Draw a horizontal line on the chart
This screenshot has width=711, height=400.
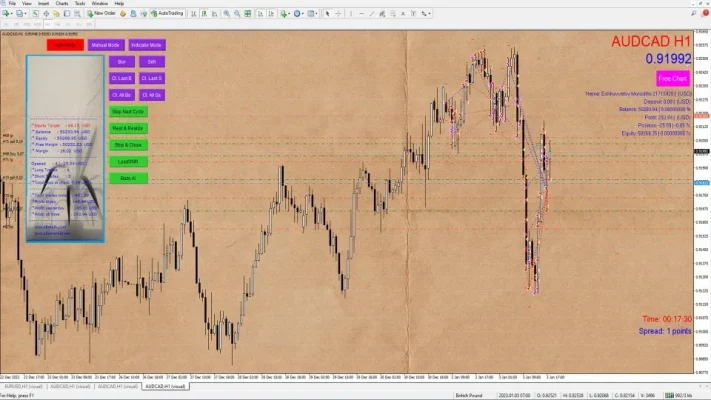pos(361,14)
